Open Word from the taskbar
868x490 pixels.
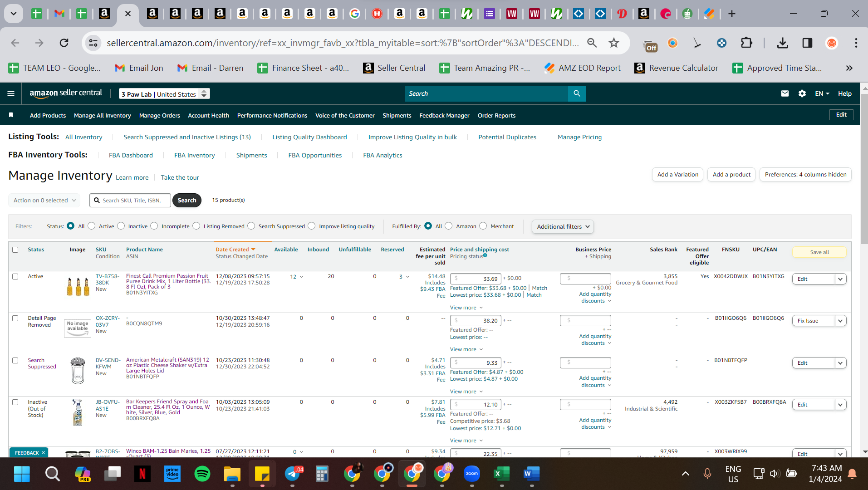point(531,474)
